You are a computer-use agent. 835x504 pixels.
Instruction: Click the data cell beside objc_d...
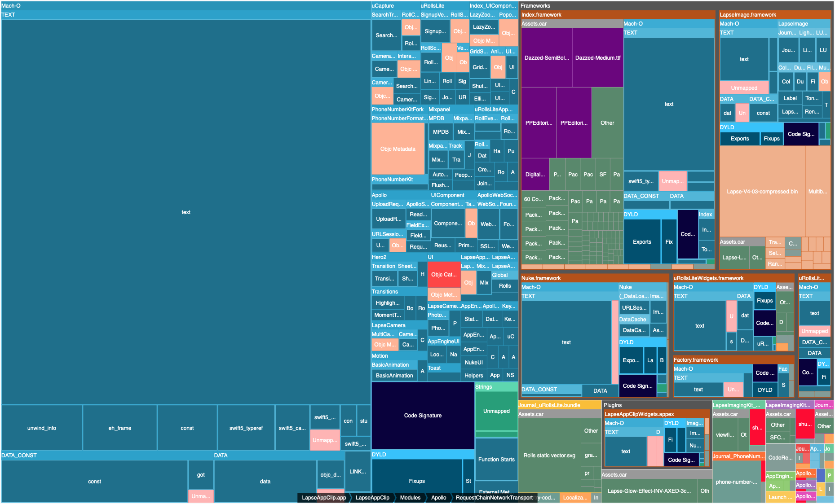265,481
